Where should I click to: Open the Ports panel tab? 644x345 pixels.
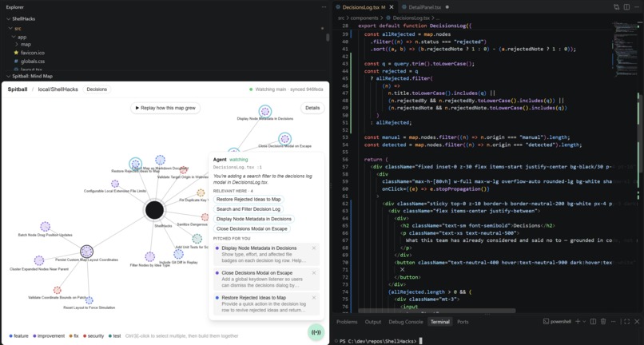click(x=463, y=322)
